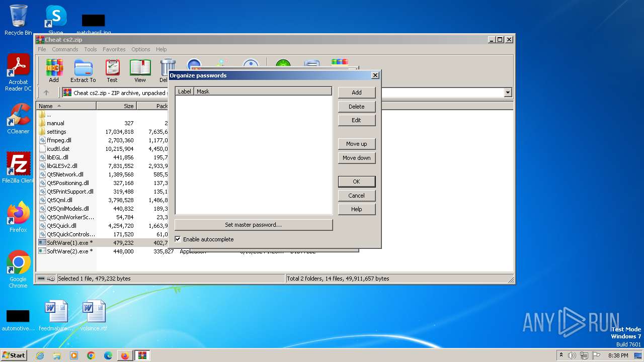
Task: Confirm dialog with OK button
Action: pyautogui.click(x=357, y=182)
